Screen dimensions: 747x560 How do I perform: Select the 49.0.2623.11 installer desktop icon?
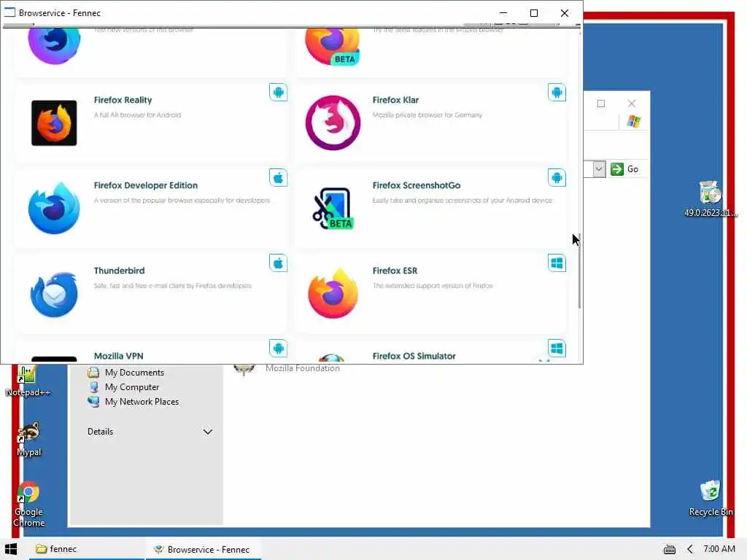coord(711,199)
